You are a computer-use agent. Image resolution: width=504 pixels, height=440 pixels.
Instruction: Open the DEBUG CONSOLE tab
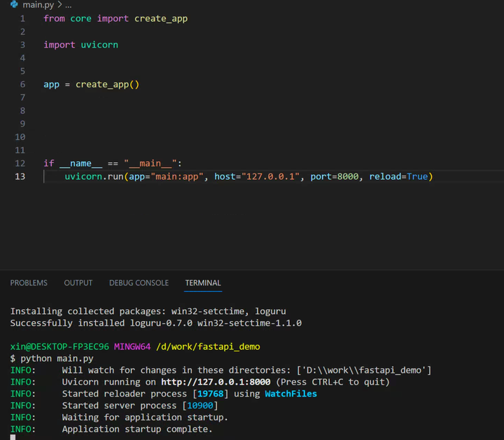(x=139, y=283)
